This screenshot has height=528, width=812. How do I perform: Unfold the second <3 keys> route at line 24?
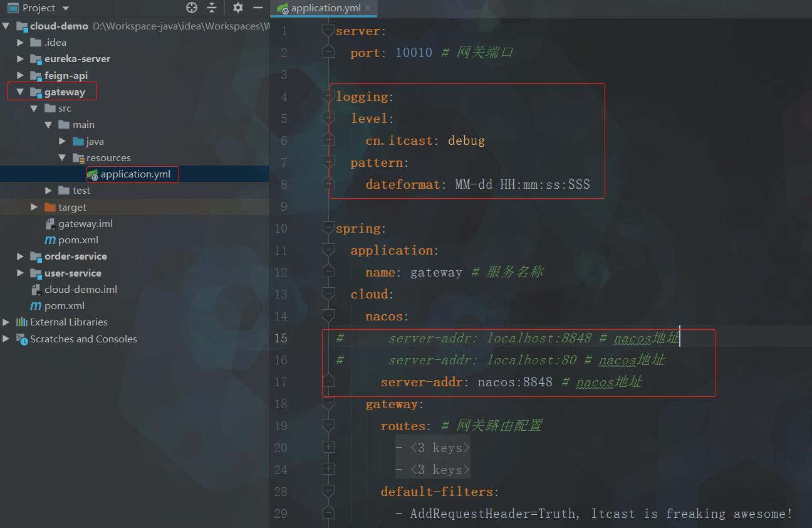(328, 469)
